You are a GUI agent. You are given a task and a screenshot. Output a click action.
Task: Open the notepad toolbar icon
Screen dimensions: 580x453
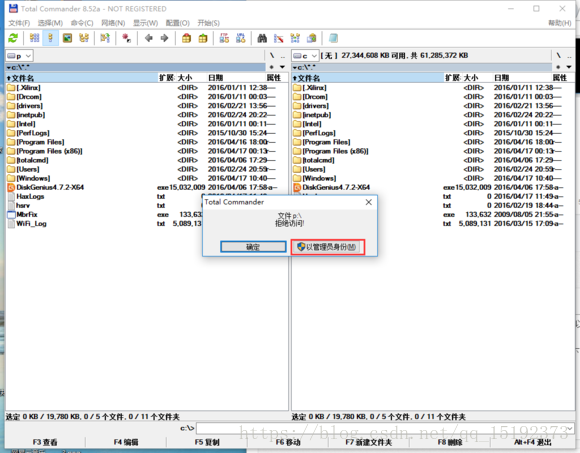pos(333,38)
